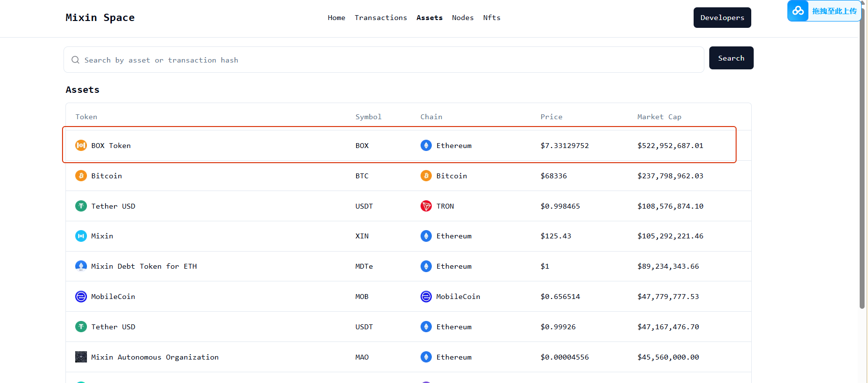Open Tether USD on TRON row
The height and width of the screenshot is (383, 868).
pyautogui.click(x=113, y=206)
